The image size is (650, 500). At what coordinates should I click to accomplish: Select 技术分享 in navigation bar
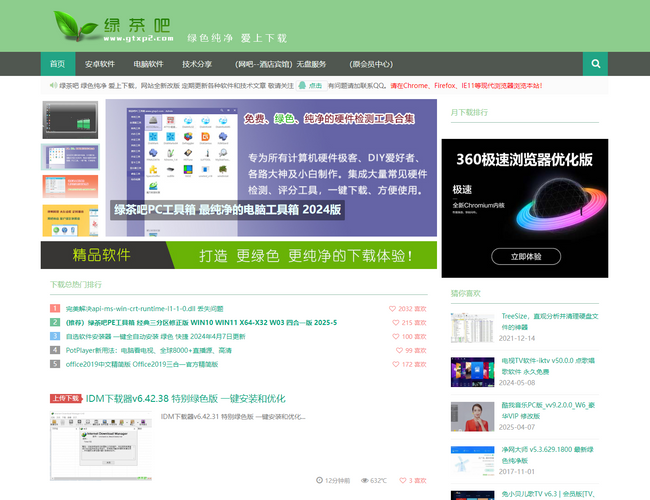pos(196,64)
